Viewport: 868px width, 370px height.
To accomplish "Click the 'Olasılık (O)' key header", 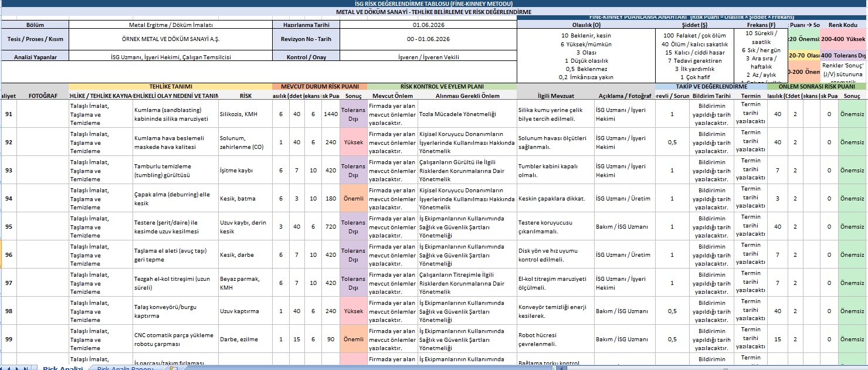I will coord(586,25).
